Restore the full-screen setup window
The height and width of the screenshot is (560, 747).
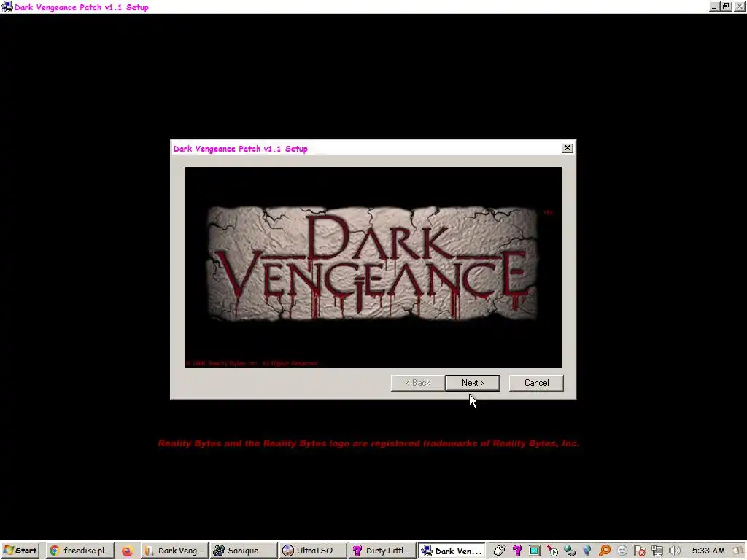(x=726, y=7)
